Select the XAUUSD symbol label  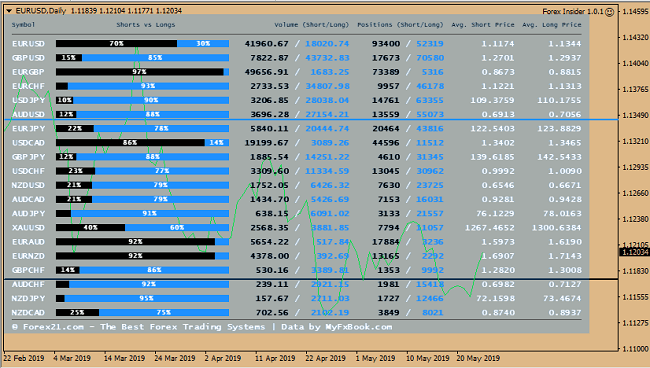click(28, 228)
